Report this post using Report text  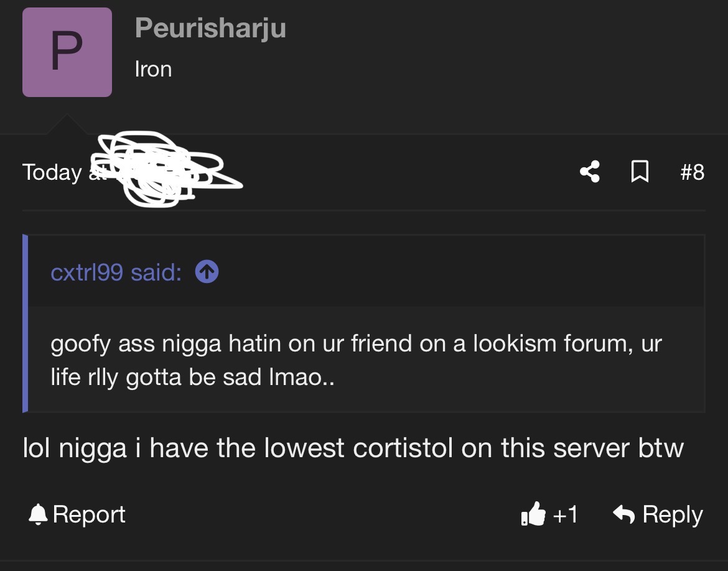point(89,514)
